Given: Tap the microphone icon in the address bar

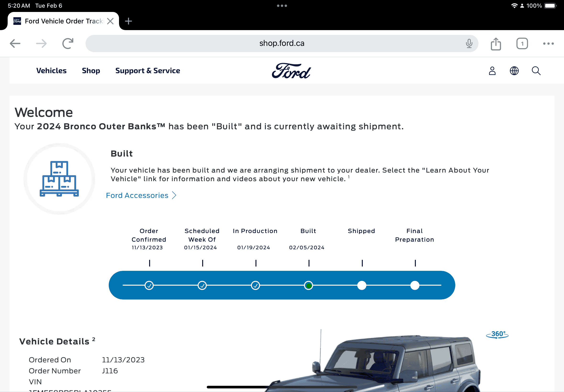Looking at the screenshot, I should point(469,44).
